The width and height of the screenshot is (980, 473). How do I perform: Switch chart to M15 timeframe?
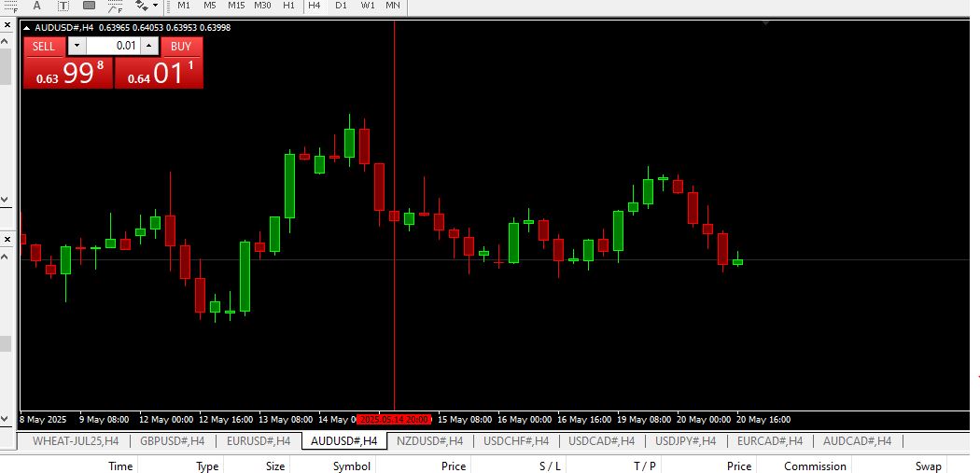click(x=236, y=5)
